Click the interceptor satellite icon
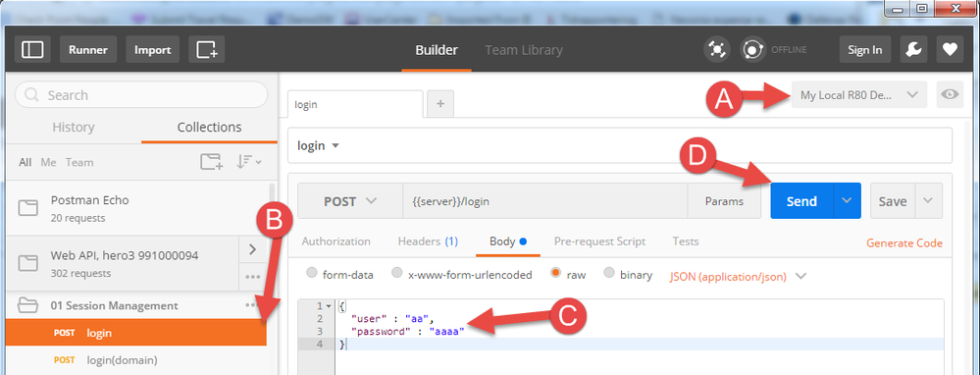 pyautogui.click(x=716, y=50)
